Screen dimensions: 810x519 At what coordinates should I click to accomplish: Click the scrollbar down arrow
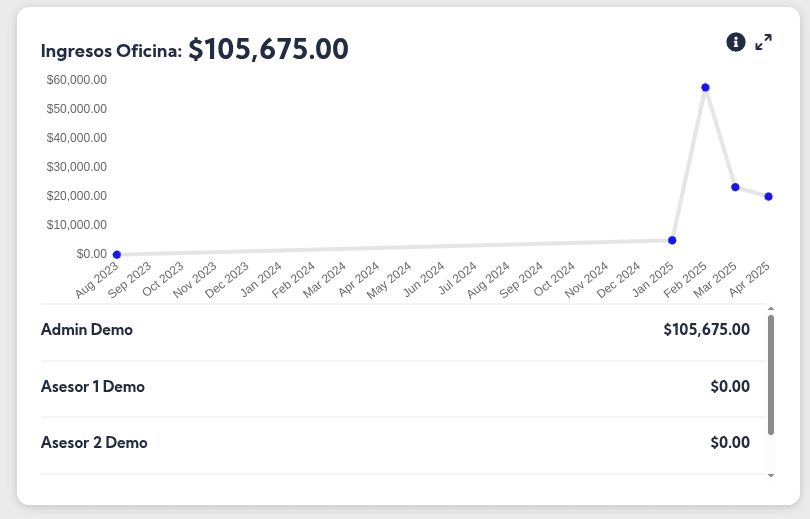point(770,476)
